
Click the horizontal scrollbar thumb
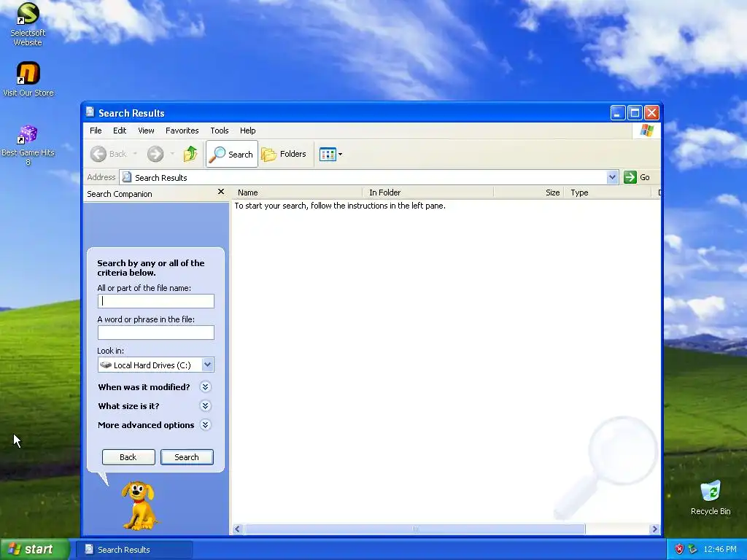click(414, 529)
